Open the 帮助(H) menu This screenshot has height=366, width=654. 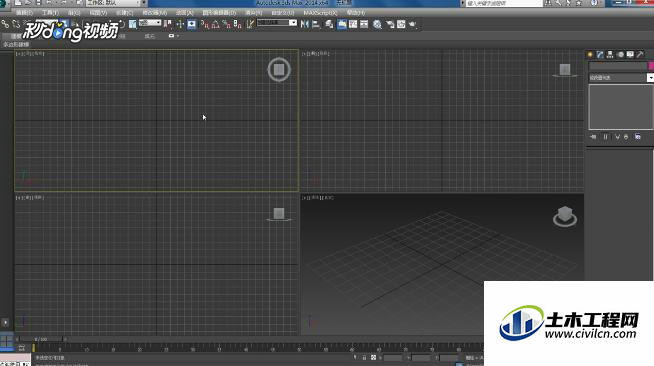[356, 13]
